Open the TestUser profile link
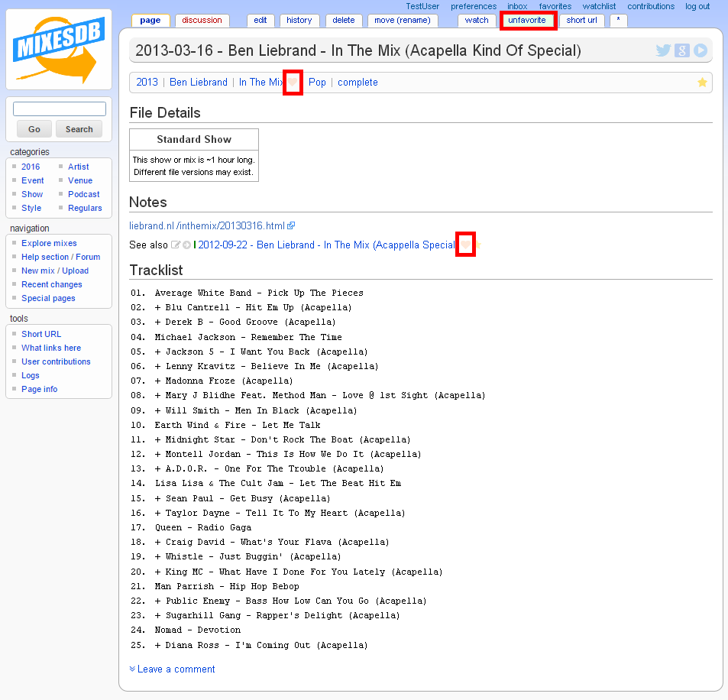728x700 pixels. (x=422, y=7)
